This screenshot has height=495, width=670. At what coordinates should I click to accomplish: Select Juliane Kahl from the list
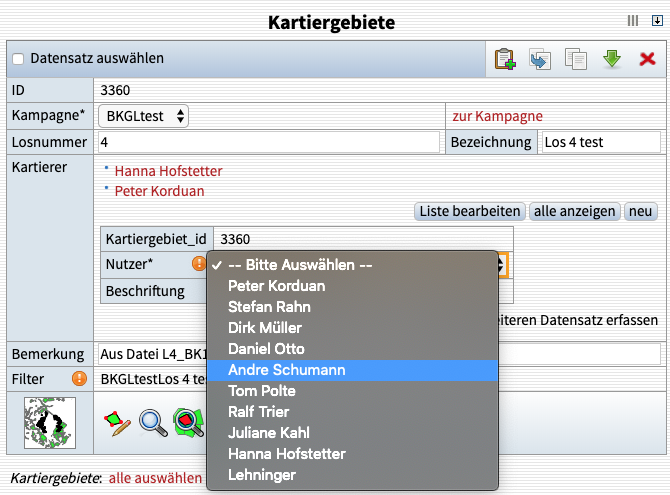[x=353, y=433]
